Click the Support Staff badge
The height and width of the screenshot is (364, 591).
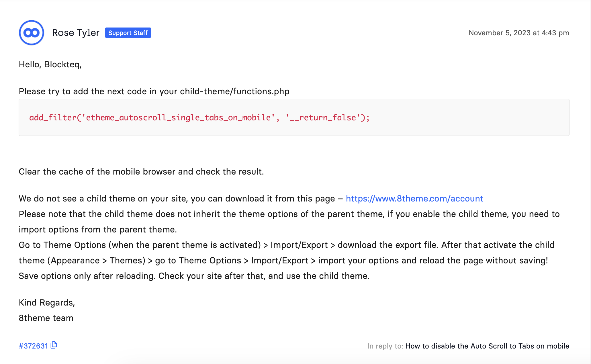[x=128, y=33]
